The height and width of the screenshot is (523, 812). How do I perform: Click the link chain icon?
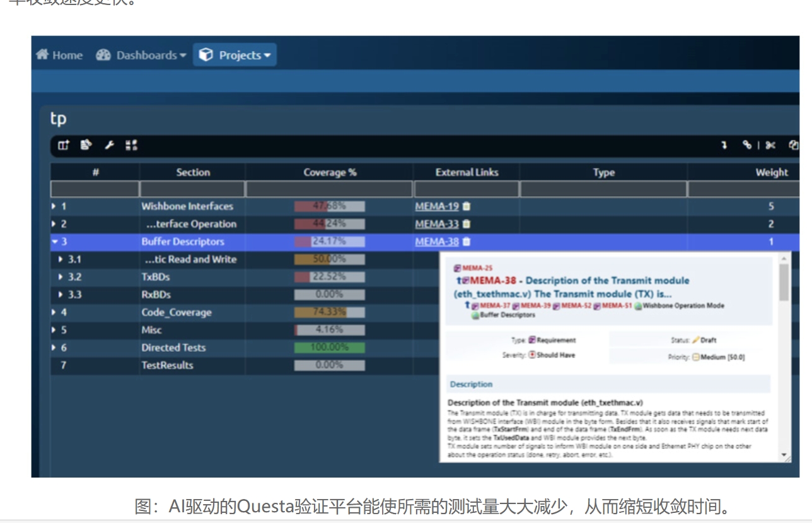click(747, 146)
